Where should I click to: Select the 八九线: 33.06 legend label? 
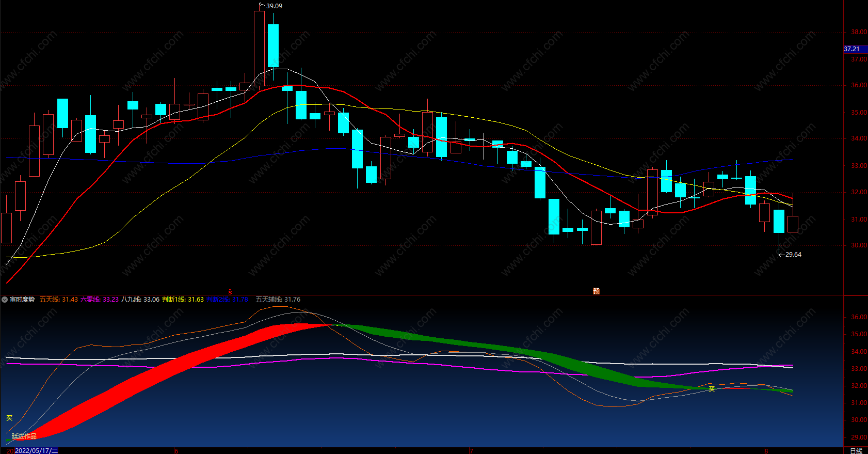(x=140, y=300)
